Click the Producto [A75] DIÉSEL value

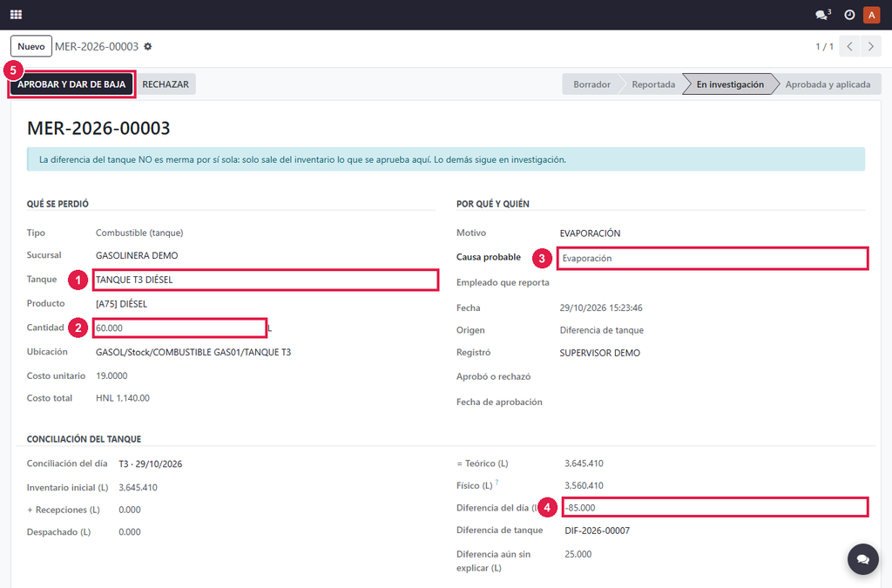tap(121, 304)
